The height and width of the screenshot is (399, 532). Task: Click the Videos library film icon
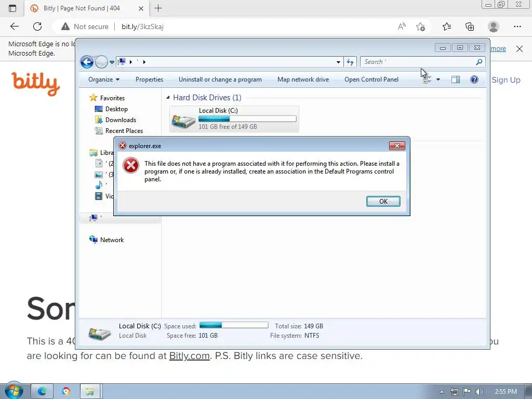pos(99,196)
